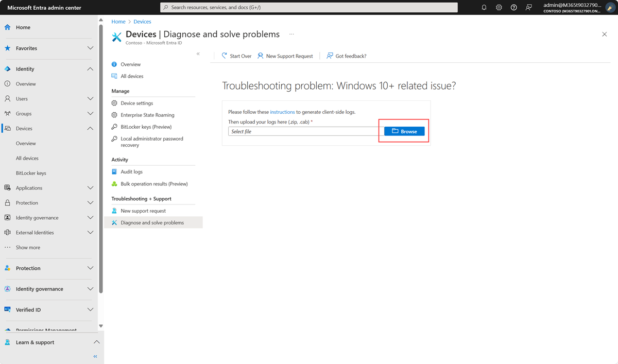This screenshot has height=364, width=618.
Task: Open Overview under Identity in sidebar
Action: pyautogui.click(x=26, y=83)
